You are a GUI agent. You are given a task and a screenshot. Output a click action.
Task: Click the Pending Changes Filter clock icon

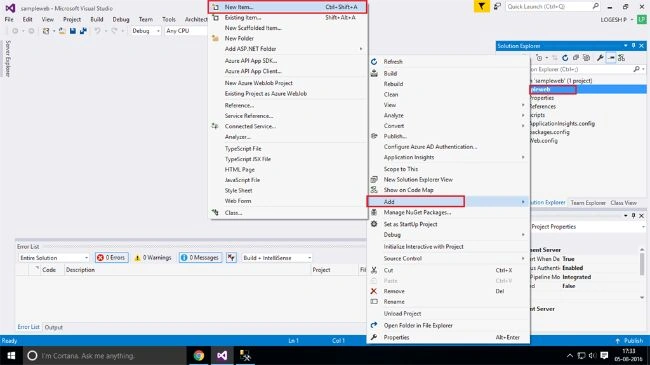tap(539, 58)
